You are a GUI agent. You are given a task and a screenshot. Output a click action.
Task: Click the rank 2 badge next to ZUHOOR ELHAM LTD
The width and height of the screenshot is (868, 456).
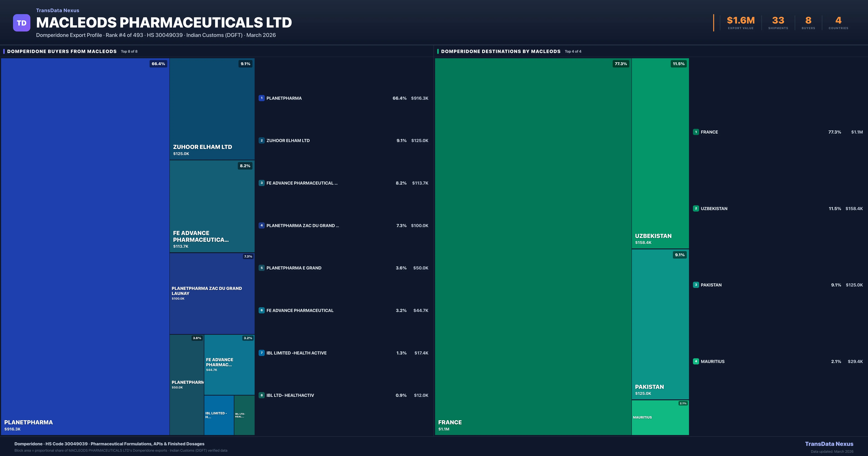(x=262, y=141)
